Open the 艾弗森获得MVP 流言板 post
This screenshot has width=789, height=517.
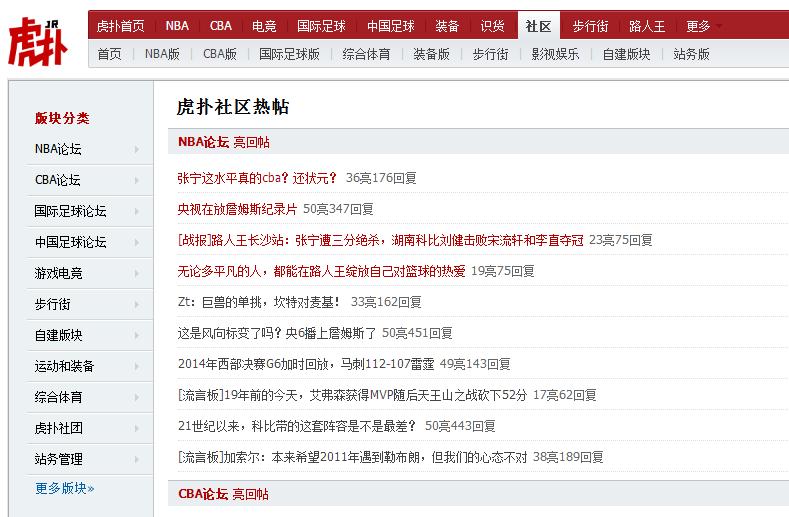pos(352,395)
